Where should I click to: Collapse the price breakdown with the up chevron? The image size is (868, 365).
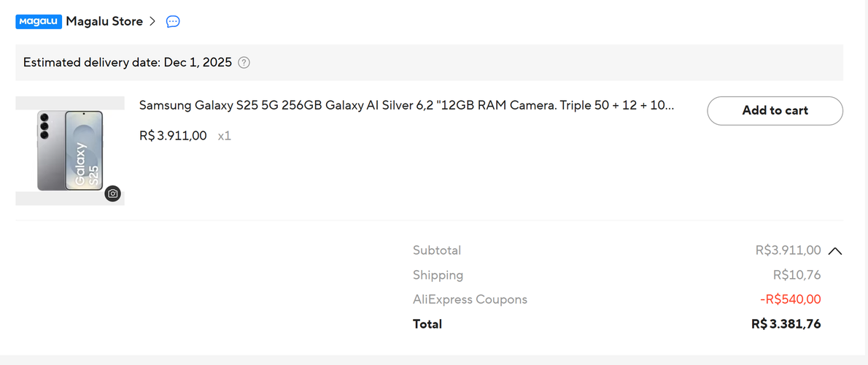[x=834, y=251]
